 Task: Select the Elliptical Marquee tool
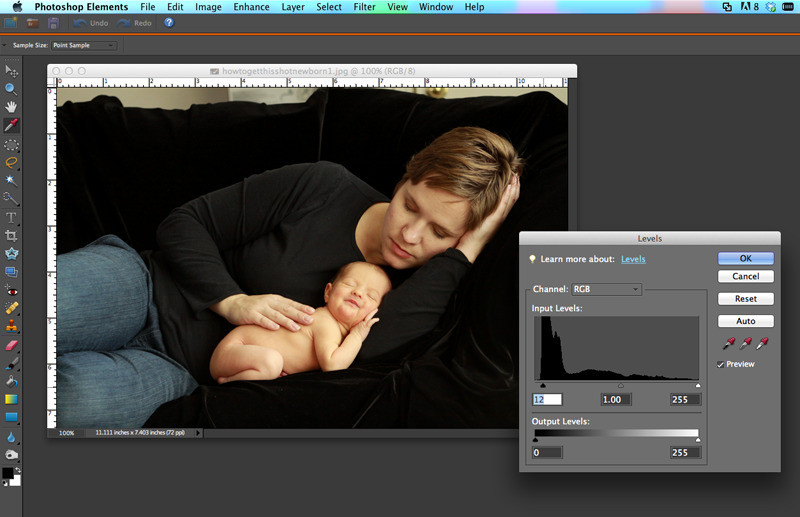[x=11, y=145]
